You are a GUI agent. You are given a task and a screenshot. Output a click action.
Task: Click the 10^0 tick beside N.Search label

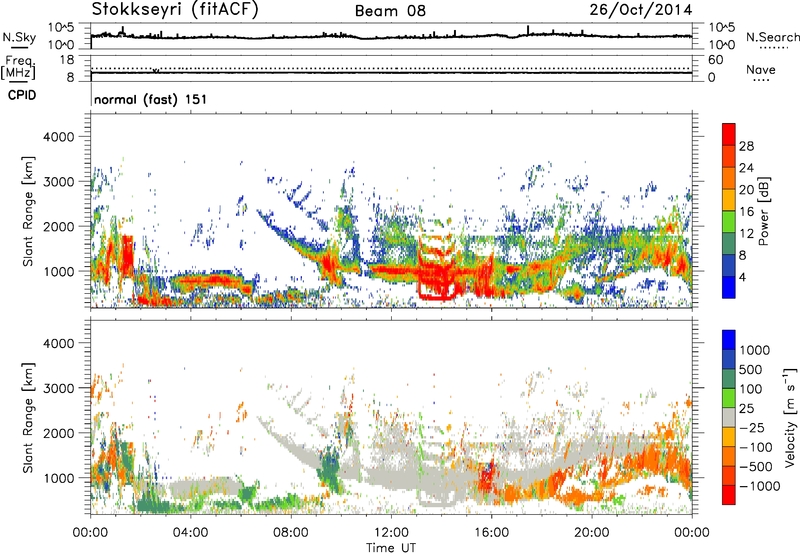pyautogui.click(x=722, y=45)
